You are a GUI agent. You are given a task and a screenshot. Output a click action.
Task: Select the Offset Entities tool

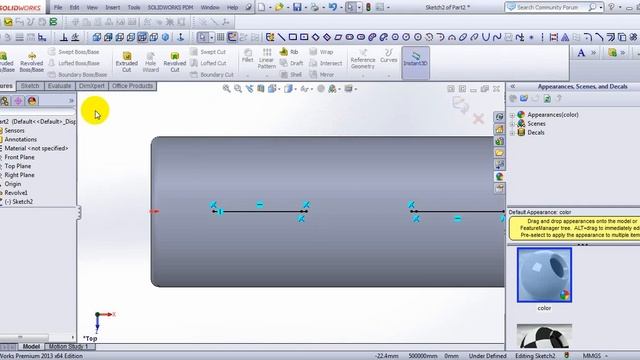[x=610, y=38]
